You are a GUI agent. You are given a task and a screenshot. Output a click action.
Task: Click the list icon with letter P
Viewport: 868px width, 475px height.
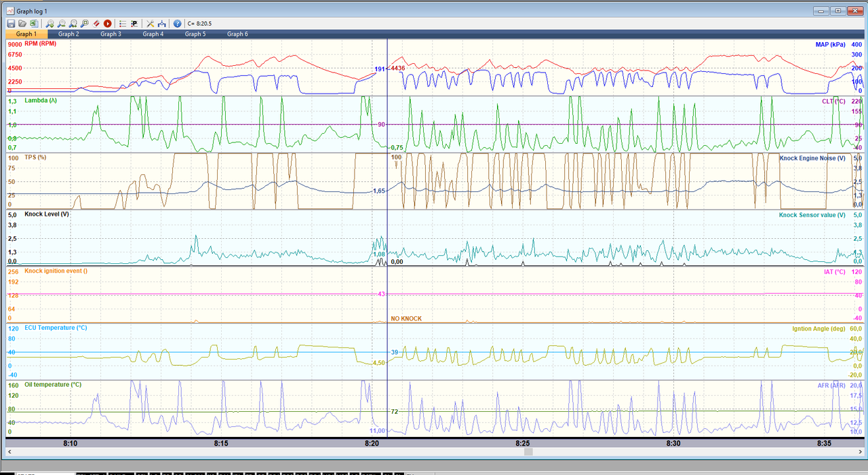tap(134, 23)
